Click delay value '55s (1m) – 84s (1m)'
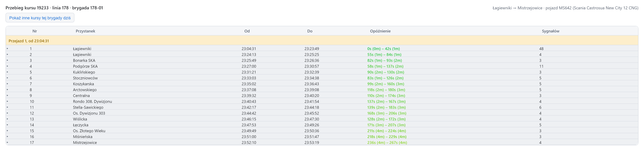Image resolution: width=644 pixels, height=156 pixels. click(x=384, y=55)
